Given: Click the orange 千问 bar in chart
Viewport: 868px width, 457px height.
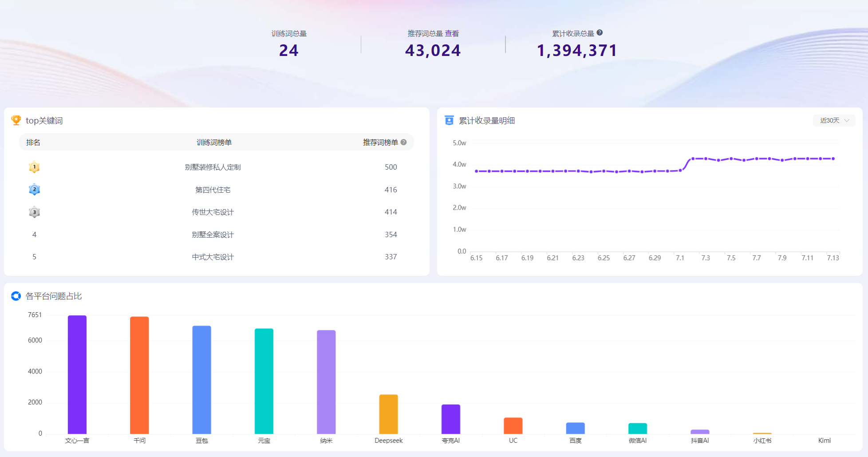Looking at the screenshot, I should (x=139, y=375).
